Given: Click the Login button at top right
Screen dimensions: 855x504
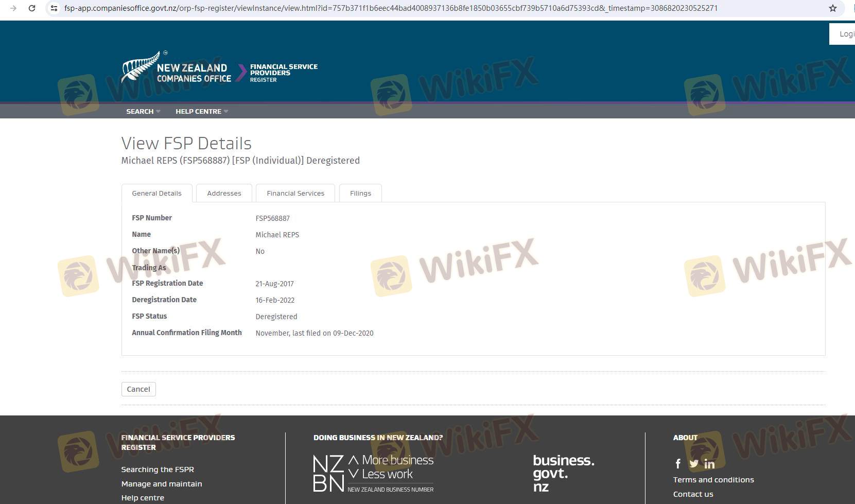Looking at the screenshot, I should pyautogui.click(x=843, y=34).
